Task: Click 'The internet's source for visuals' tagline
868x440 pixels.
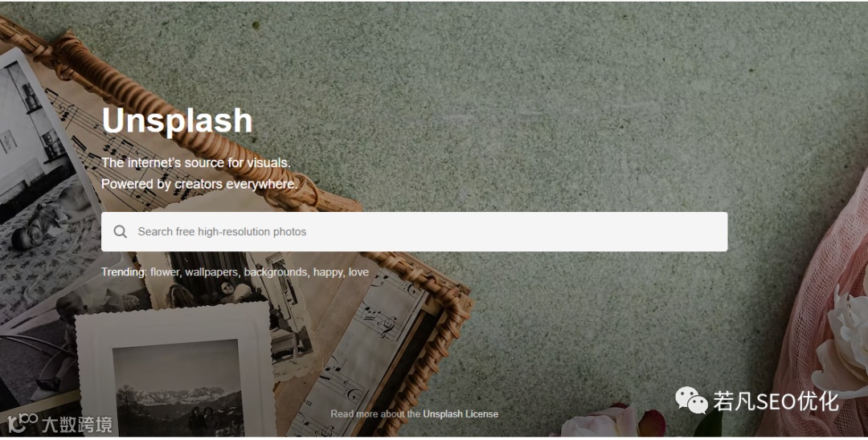Action: [195, 162]
